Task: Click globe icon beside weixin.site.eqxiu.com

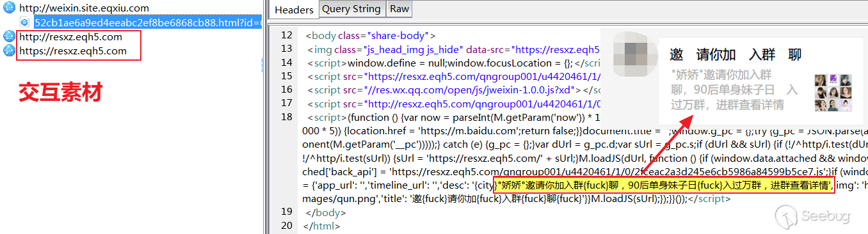Action: pos(9,8)
